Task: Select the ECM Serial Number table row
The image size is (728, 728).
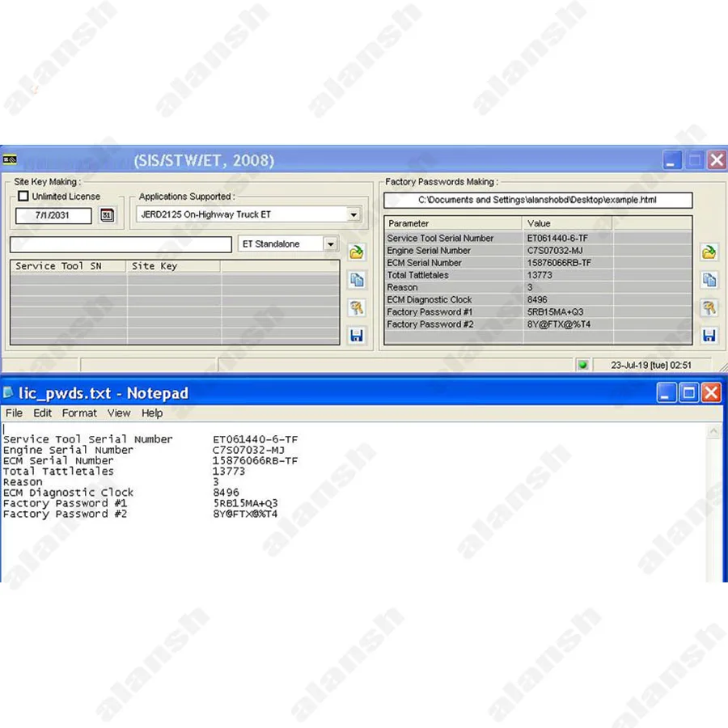Action: 538,263
